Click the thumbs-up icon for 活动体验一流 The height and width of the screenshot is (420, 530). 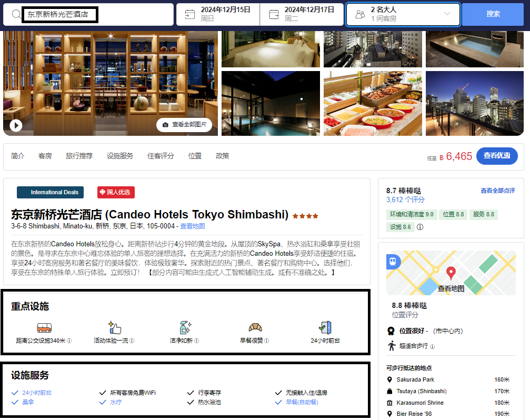(x=115, y=327)
